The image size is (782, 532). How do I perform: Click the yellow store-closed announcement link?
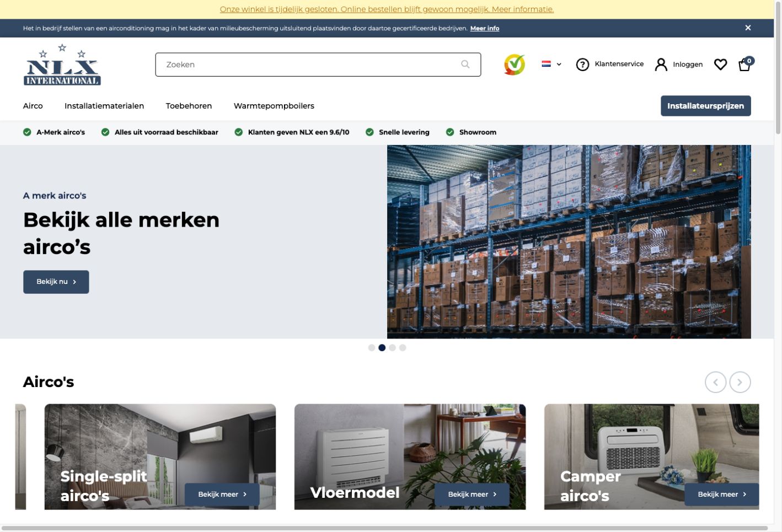click(387, 9)
